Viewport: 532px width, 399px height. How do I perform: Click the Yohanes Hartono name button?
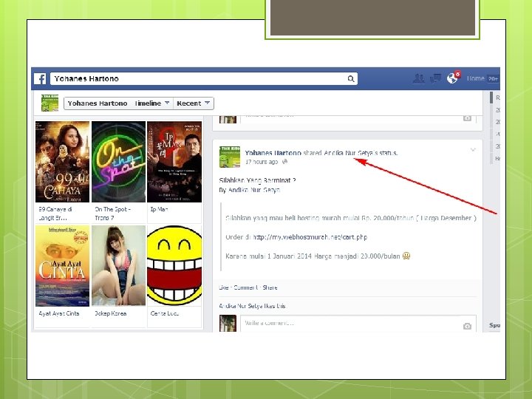point(98,103)
